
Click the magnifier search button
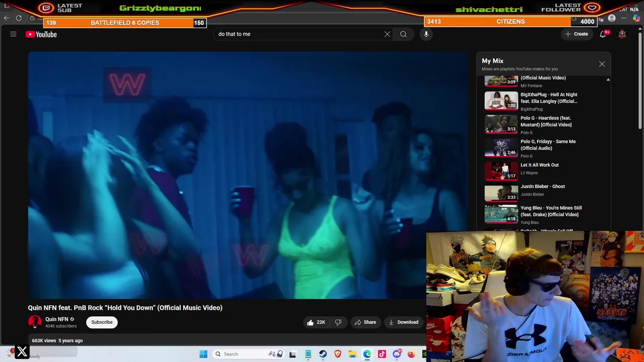404,34
